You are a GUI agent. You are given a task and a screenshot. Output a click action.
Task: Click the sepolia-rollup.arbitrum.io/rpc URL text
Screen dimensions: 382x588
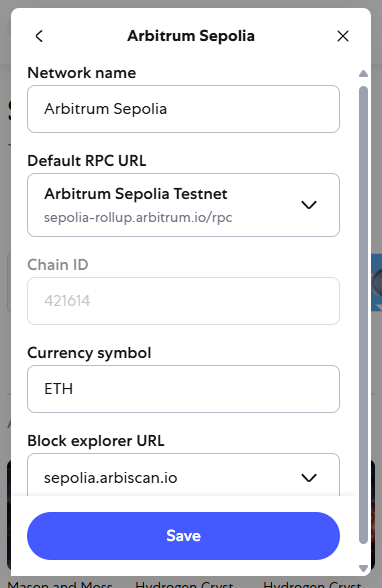[138, 217]
